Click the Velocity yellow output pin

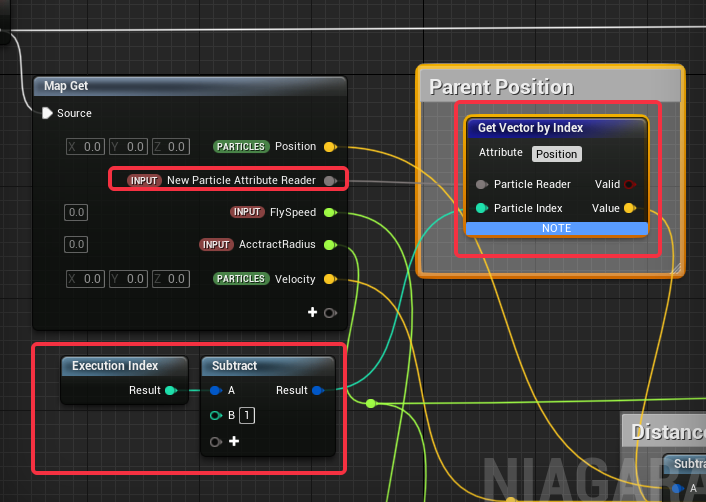[329, 280]
